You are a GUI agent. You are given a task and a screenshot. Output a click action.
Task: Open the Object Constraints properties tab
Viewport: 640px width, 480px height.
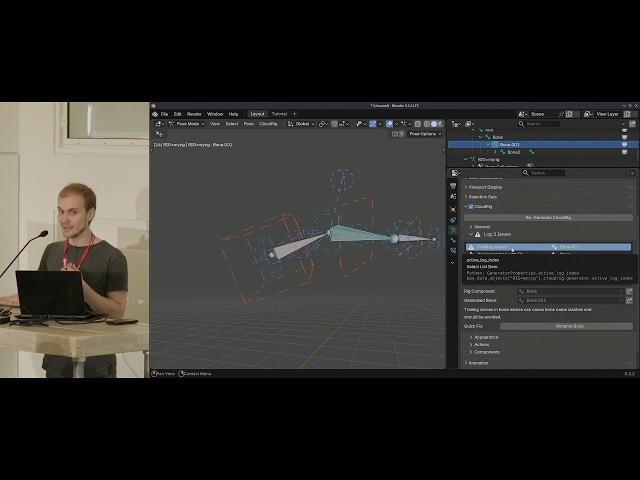[x=453, y=220]
